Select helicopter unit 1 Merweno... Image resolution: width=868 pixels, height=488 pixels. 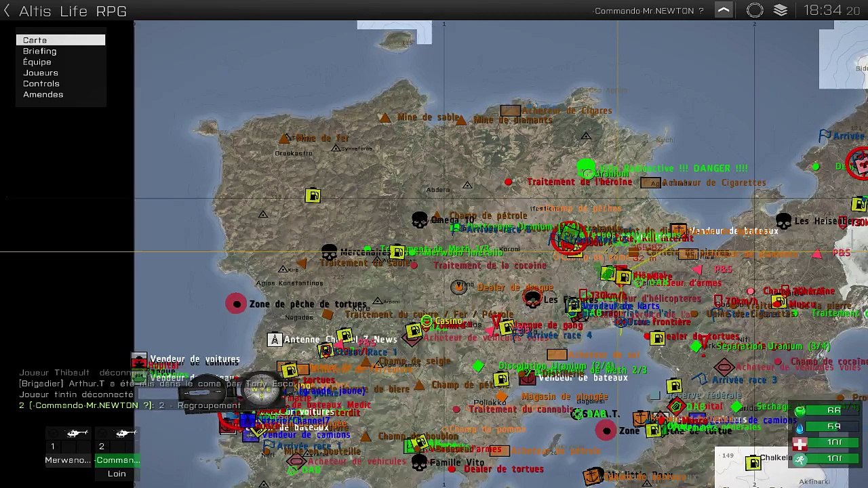point(68,447)
